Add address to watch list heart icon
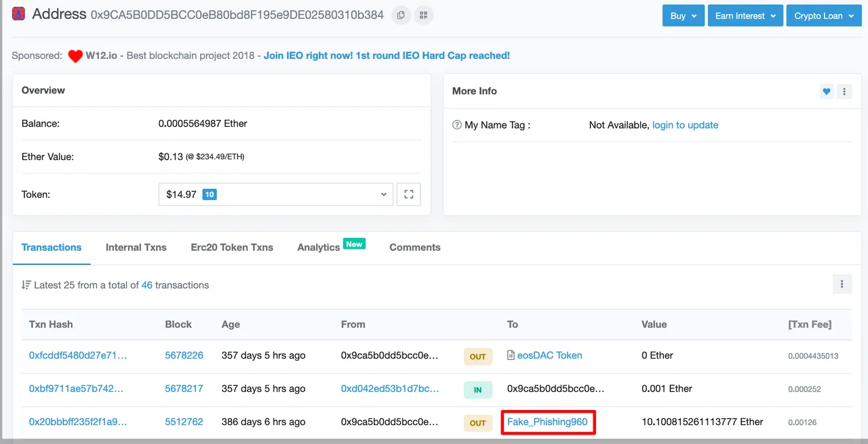868x444 pixels. pyautogui.click(x=827, y=92)
